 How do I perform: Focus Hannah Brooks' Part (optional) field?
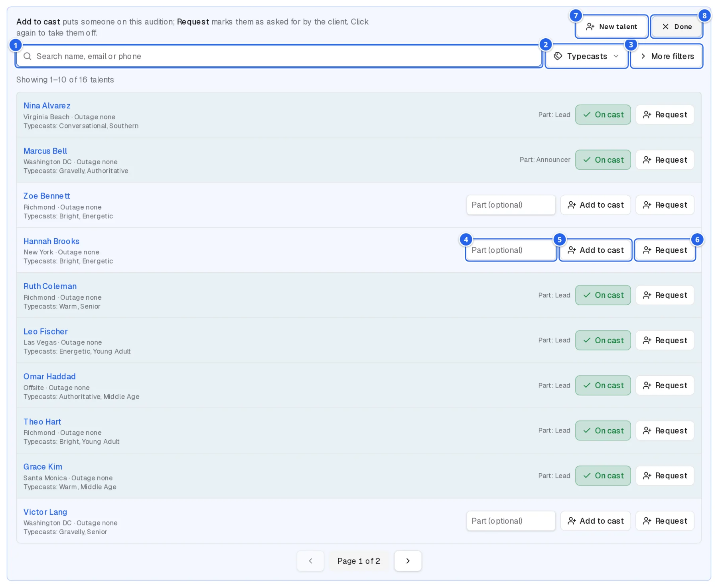click(x=511, y=250)
